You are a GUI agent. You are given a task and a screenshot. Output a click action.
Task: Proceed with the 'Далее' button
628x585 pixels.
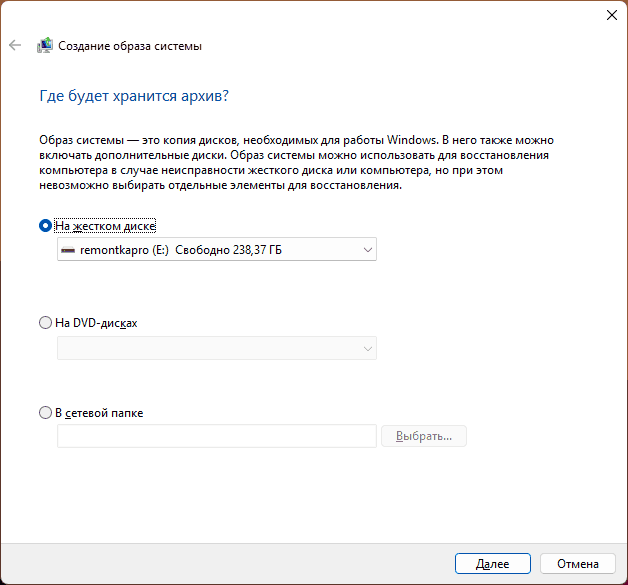click(493, 564)
